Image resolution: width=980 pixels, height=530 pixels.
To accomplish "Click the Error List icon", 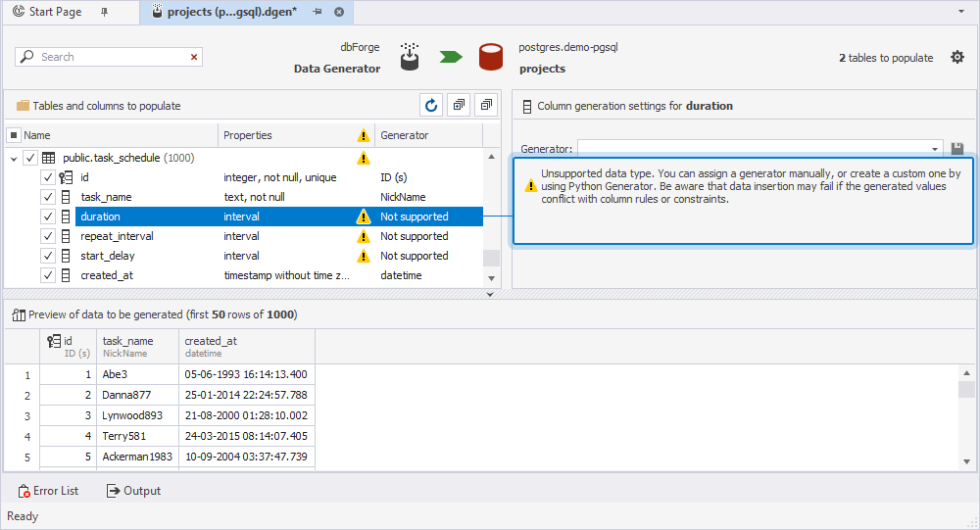I will click(24, 491).
